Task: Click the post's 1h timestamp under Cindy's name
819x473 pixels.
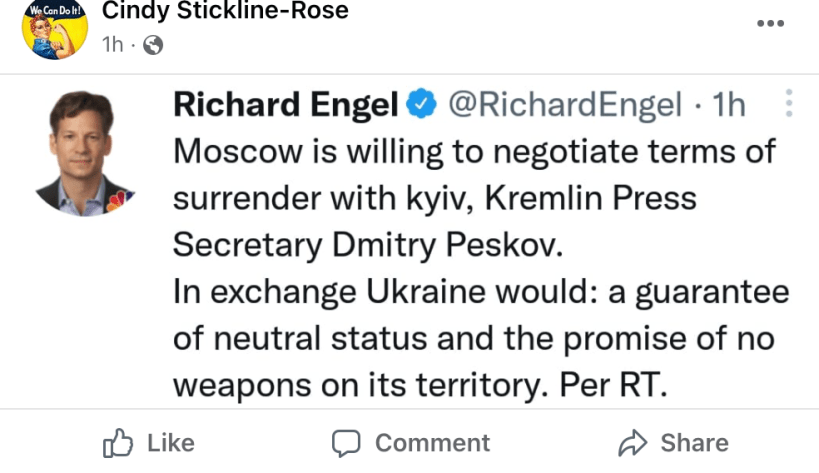Action: click(x=114, y=44)
